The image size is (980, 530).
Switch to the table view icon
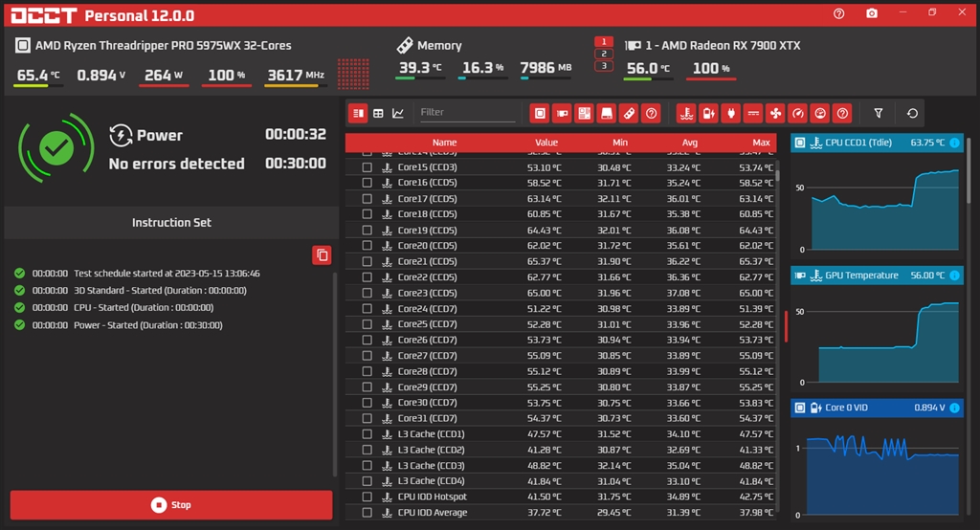tap(378, 113)
